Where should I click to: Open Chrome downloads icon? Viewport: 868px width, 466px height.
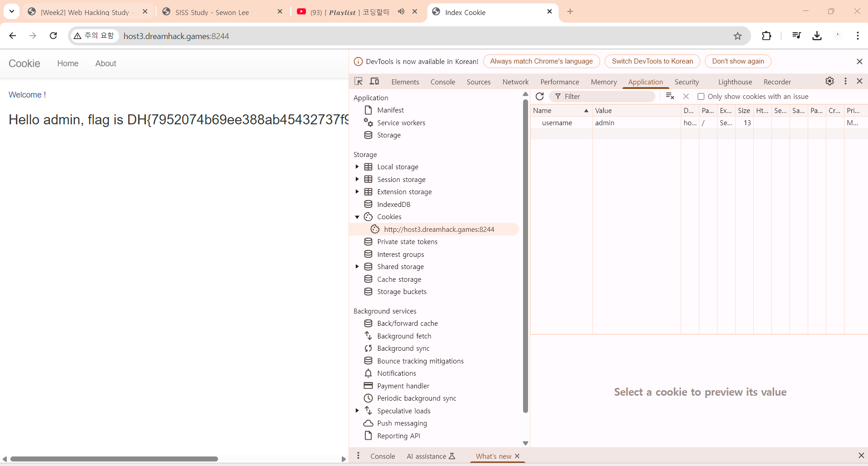(817, 36)
